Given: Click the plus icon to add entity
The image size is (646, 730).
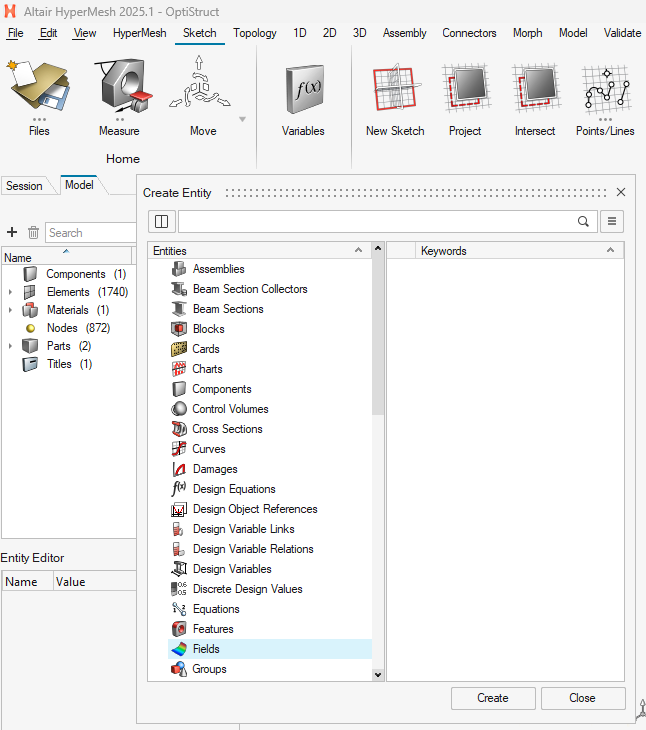Looking at the screenshot, I should (12, 232).
